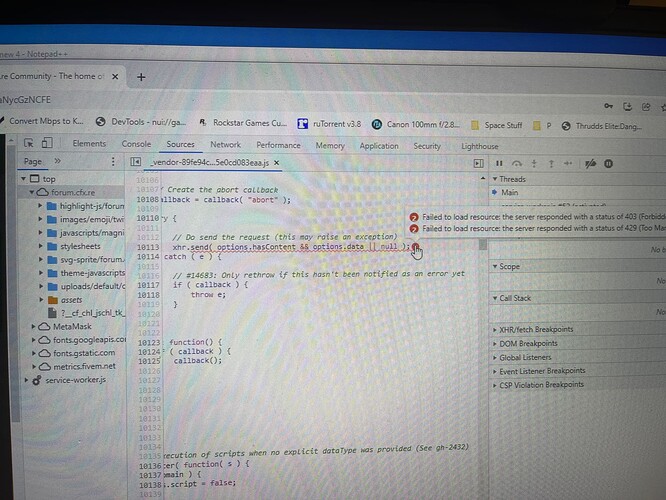Expand the service-worker.js node
666x500 pixels.
pyautogui.click(x=26, y=380)
